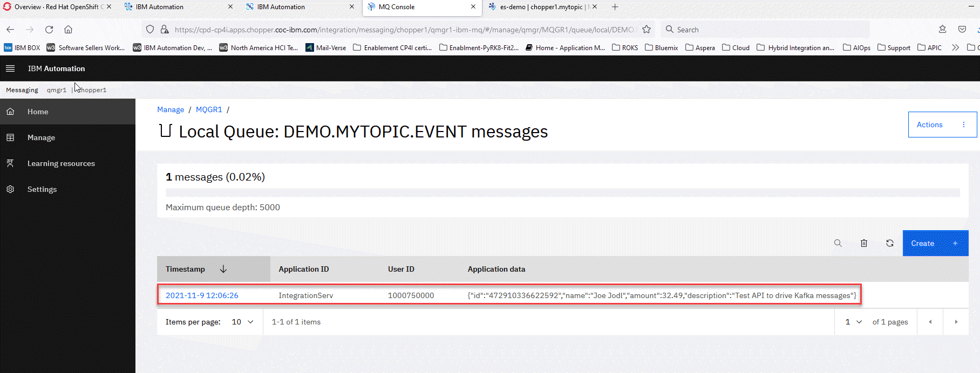Click the search messages magnifier icon
The height and width of the screenshot is (373, 980).
click(x=838, y=243)
